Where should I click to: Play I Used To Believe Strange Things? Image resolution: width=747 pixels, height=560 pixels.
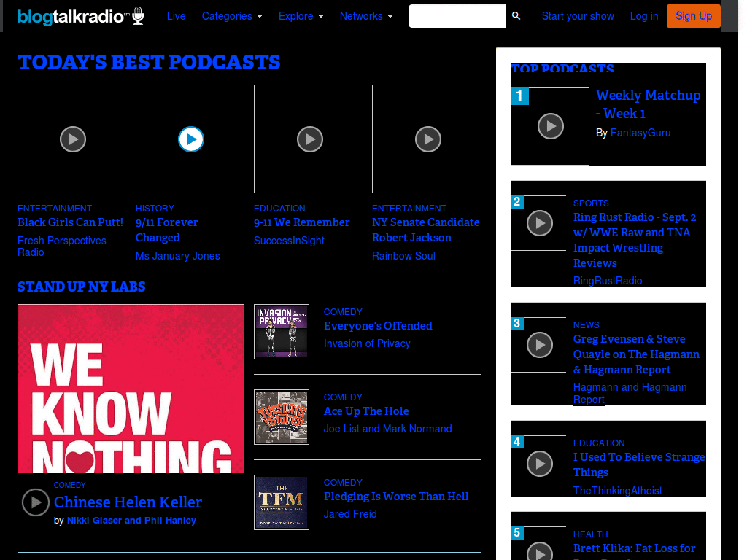tap(540, 463)
